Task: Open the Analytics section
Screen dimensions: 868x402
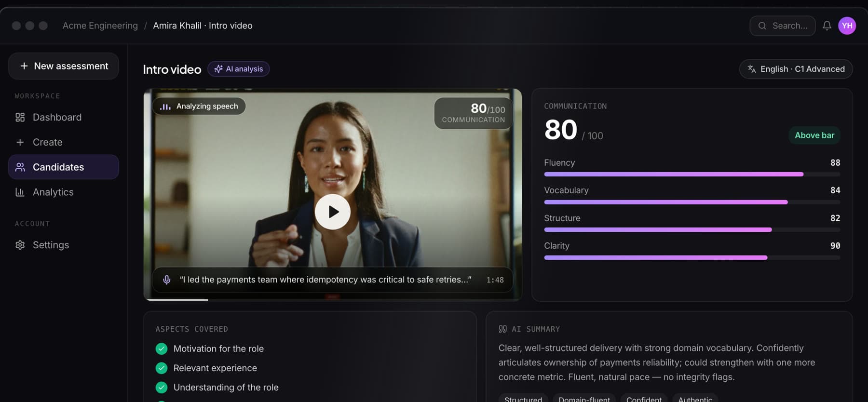Action: (x=64, y=192)
